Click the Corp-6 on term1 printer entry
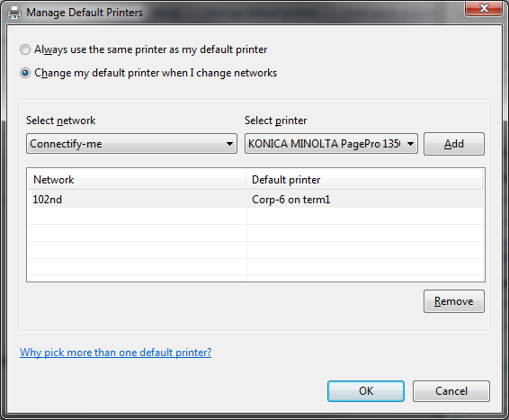The image size is (509, 420). click(x=290, y=200)
